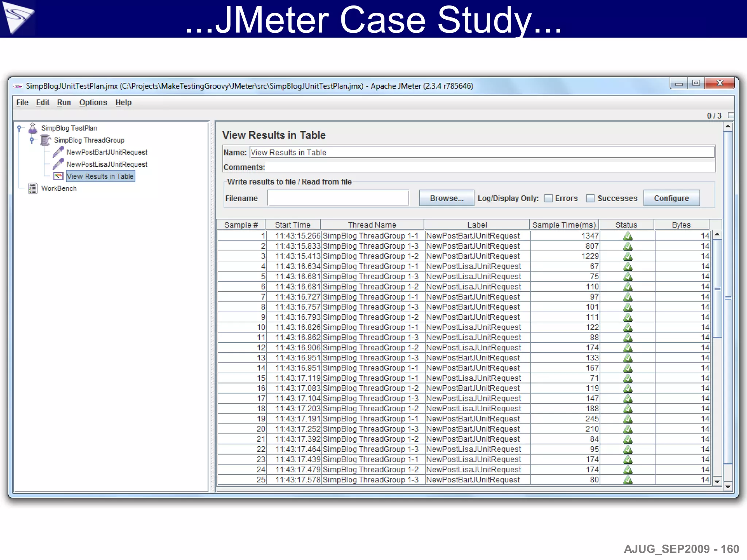
Task: Click the success status icon for sample 7
Action: (x=627, y=297)
